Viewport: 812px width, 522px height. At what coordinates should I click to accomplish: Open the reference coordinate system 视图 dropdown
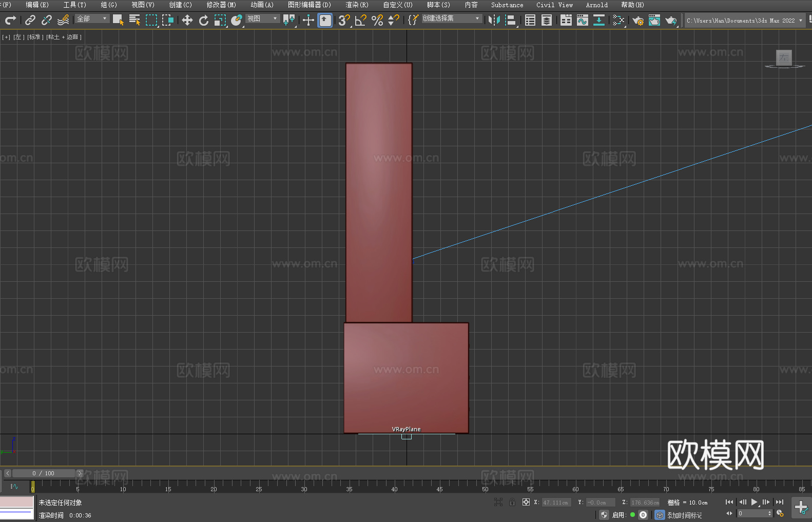(x=262, y=18)
